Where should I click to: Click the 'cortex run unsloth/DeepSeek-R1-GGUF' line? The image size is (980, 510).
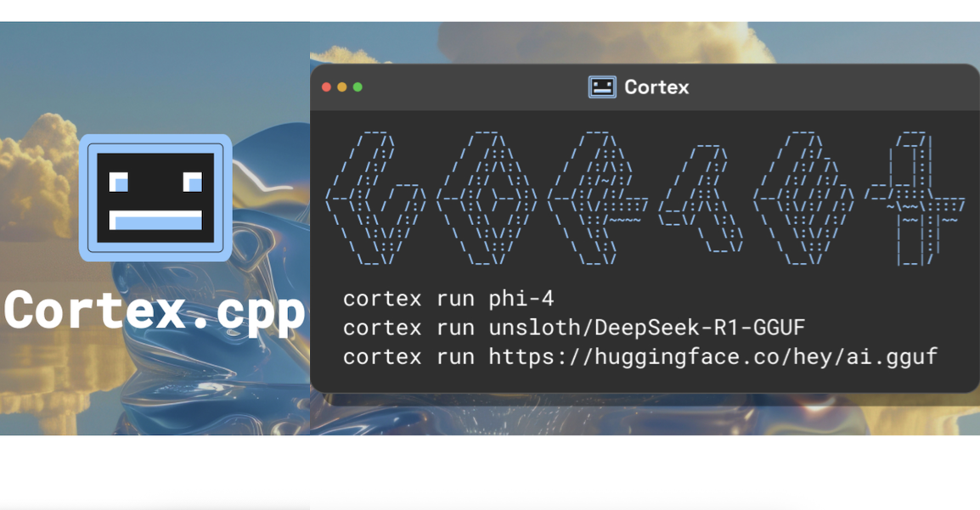tap(574, 328)
